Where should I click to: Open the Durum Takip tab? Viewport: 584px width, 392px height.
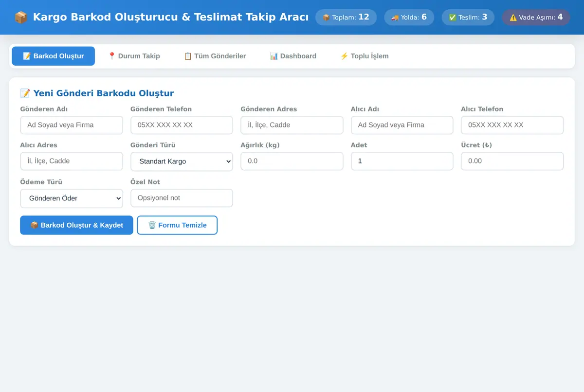click(134, 56)
